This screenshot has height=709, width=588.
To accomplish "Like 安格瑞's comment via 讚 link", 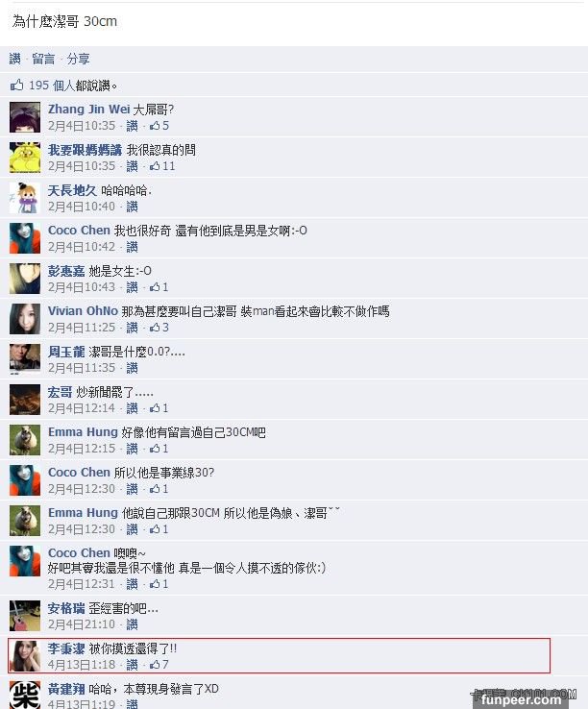I will point(132,624).
